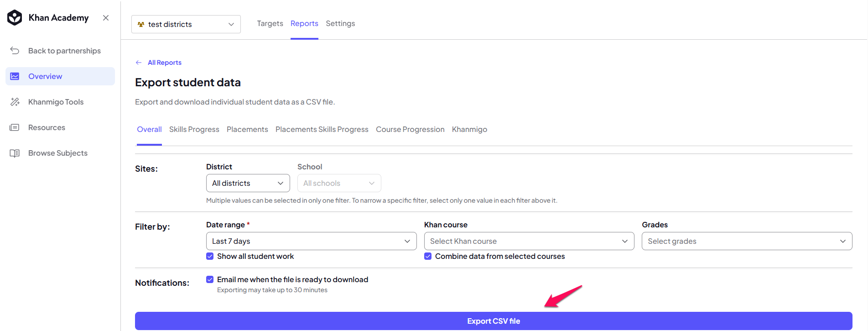Switch to the Skills Progress tab
This screenshot has height=331, width=868.
click(194, 130)
